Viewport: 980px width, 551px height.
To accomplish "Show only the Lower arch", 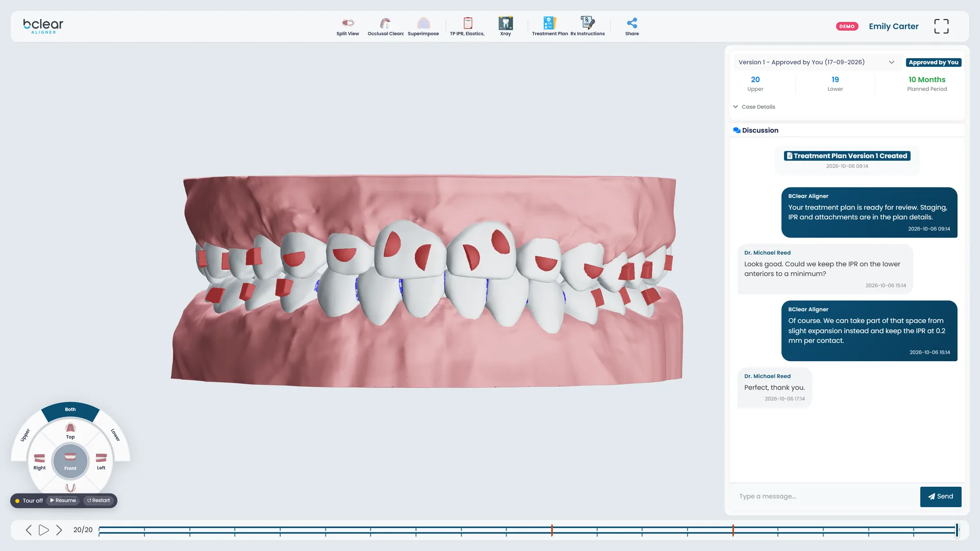I will 115,435.
